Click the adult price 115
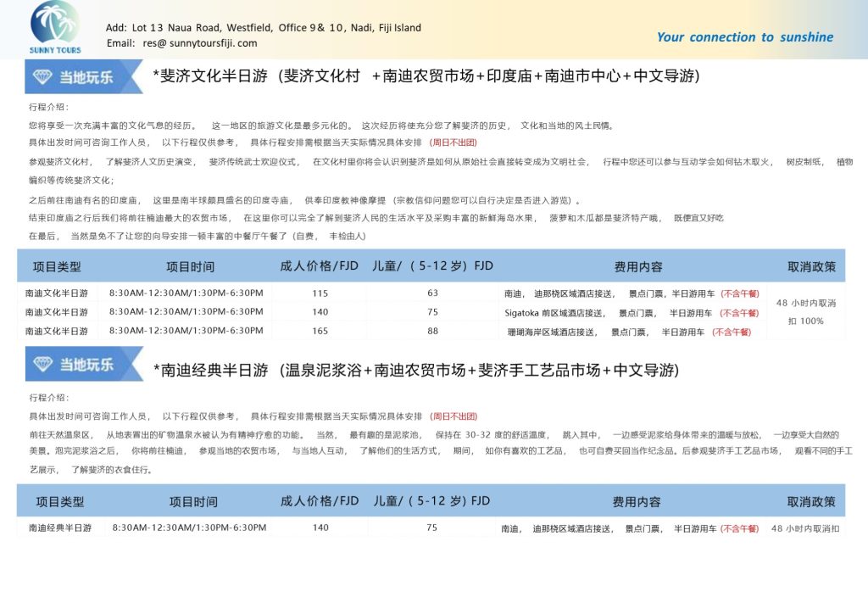This screenshot has width=868, height=614. click(320, 293)
